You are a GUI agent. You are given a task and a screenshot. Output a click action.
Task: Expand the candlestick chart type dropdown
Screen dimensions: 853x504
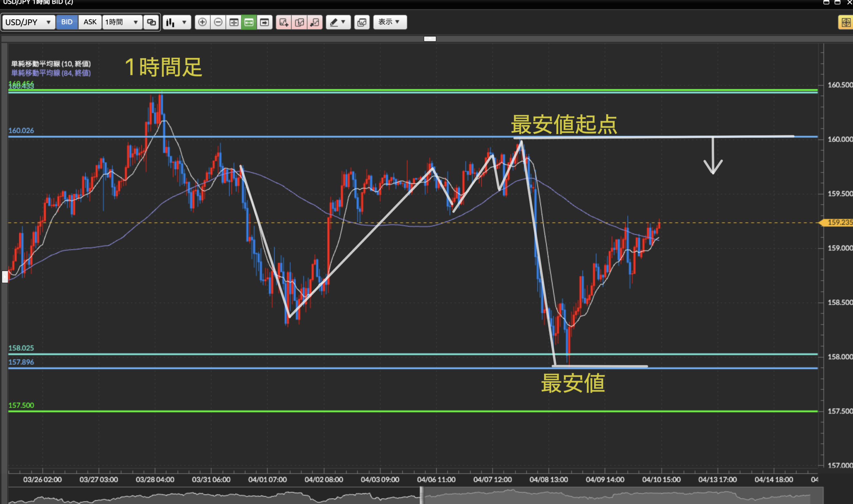177,22
